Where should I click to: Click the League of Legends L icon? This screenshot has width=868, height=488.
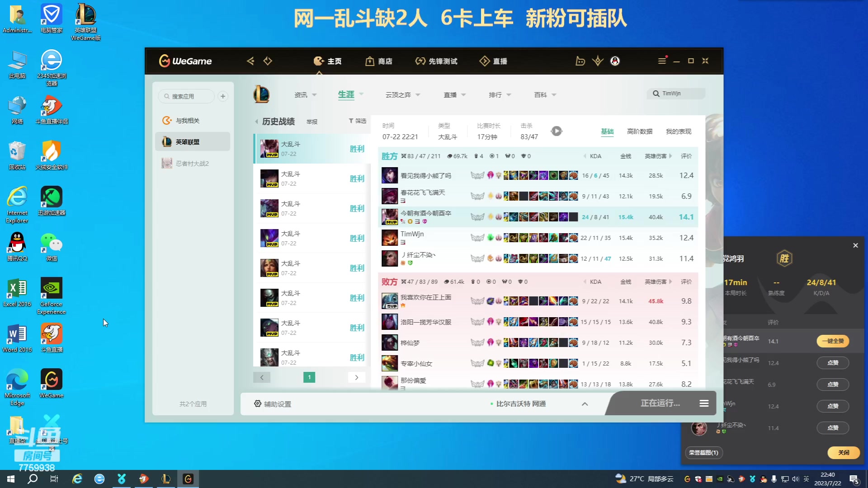261,94
